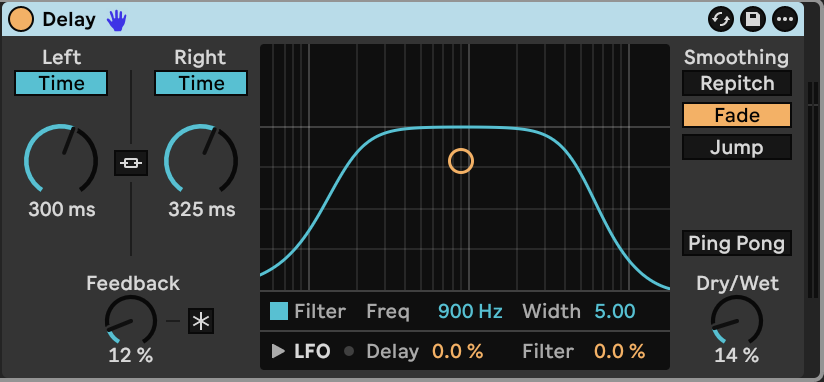Select Jump smoothing mode
Screen dimensions: 824x382
click(737, 147)
